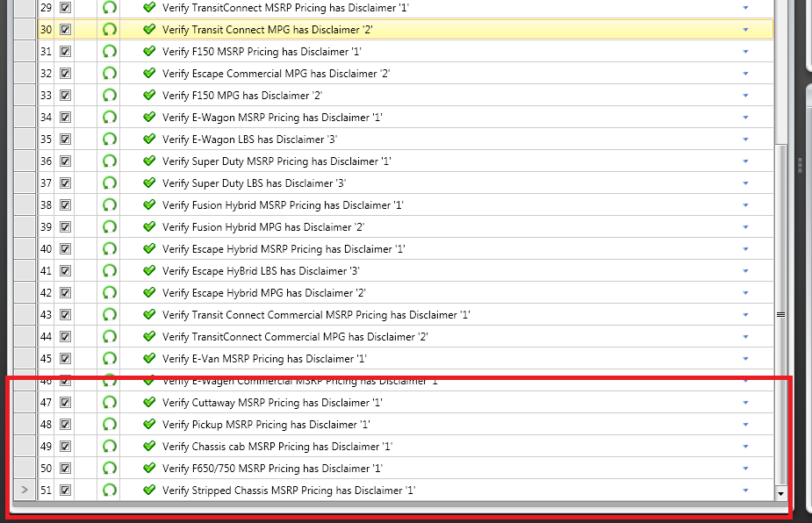
Task: Select step 'Verify Super Duty LBS has Disclaimer'
Action: pos(255,183)
